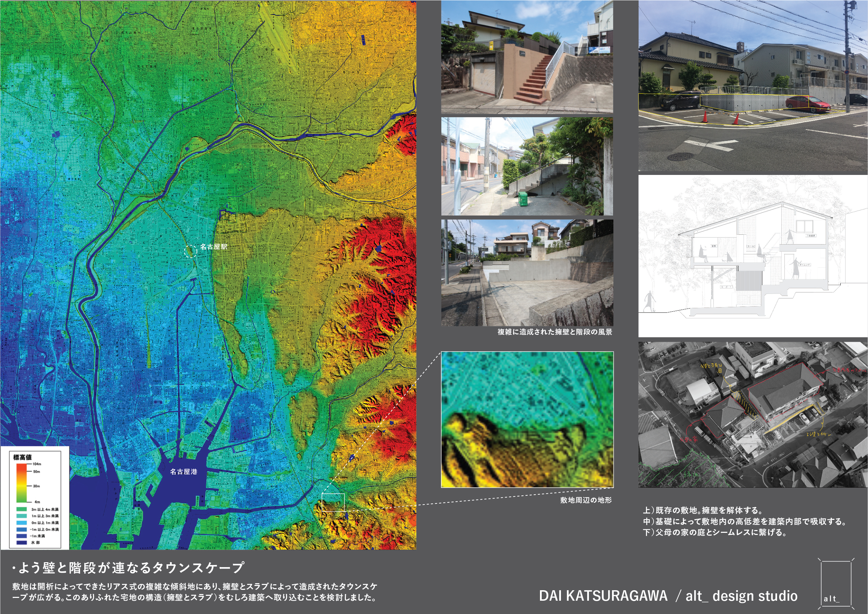Click the -1m未満 legend swatch
This screenshot has height=614, width=868.
pyautogui.click(x=22, y=536)
